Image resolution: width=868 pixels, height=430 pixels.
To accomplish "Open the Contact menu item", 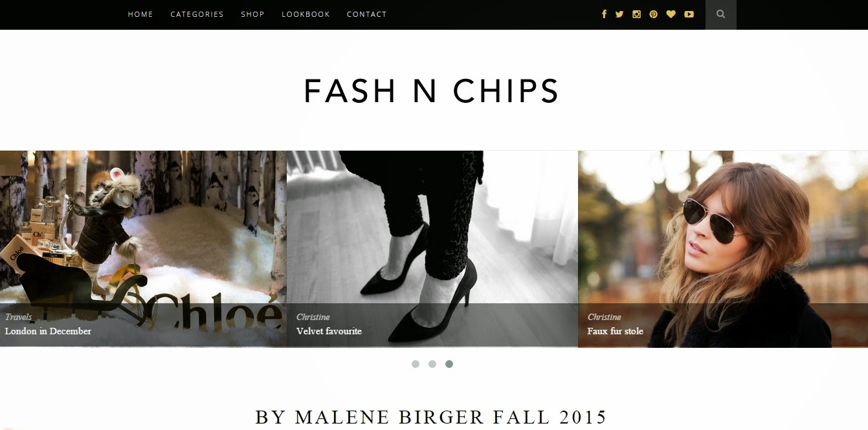I will pos(366,14).
